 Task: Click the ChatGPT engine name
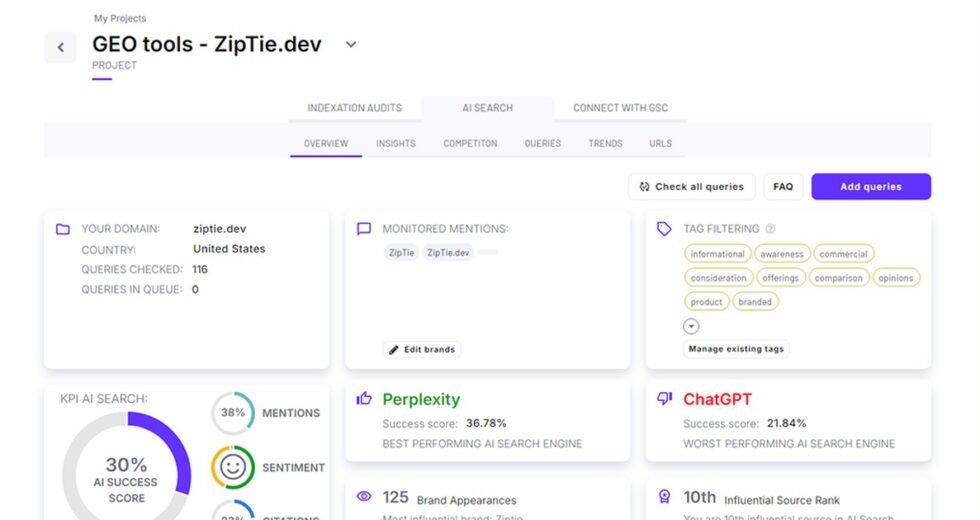pos(718,399)
